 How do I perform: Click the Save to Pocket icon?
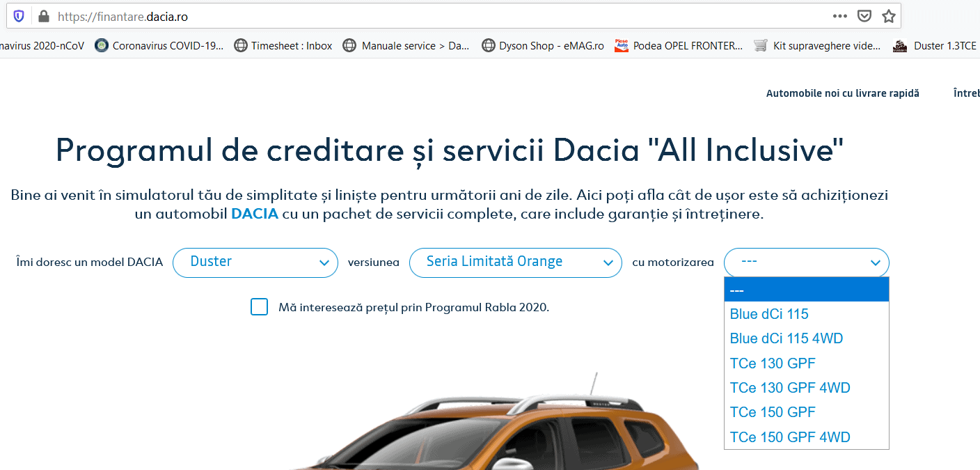coord(864,16)
